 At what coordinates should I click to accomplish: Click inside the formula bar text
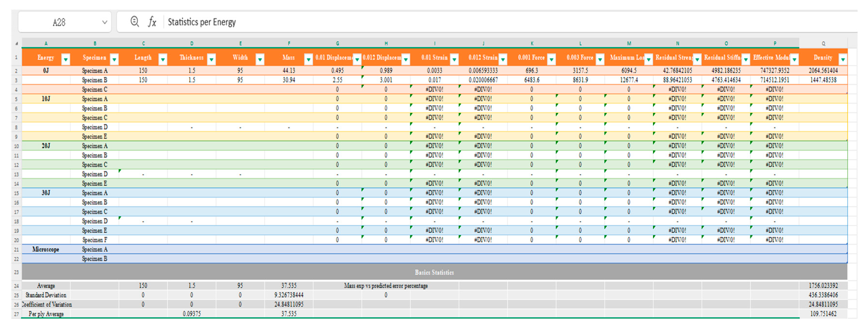pos(202,22)
